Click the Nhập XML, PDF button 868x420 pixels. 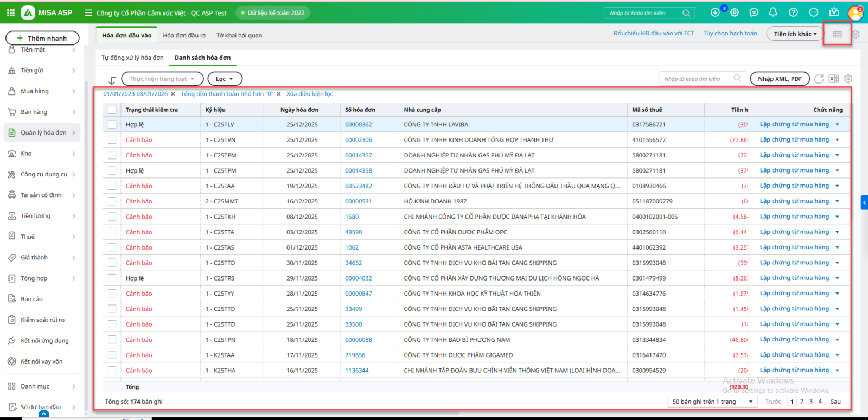tap(780, 79)
